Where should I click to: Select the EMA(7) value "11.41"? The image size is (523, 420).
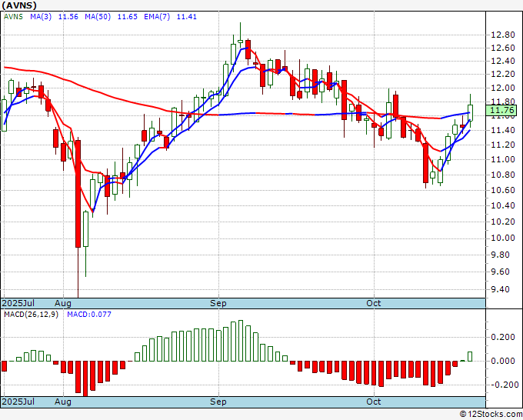point(186,17)
